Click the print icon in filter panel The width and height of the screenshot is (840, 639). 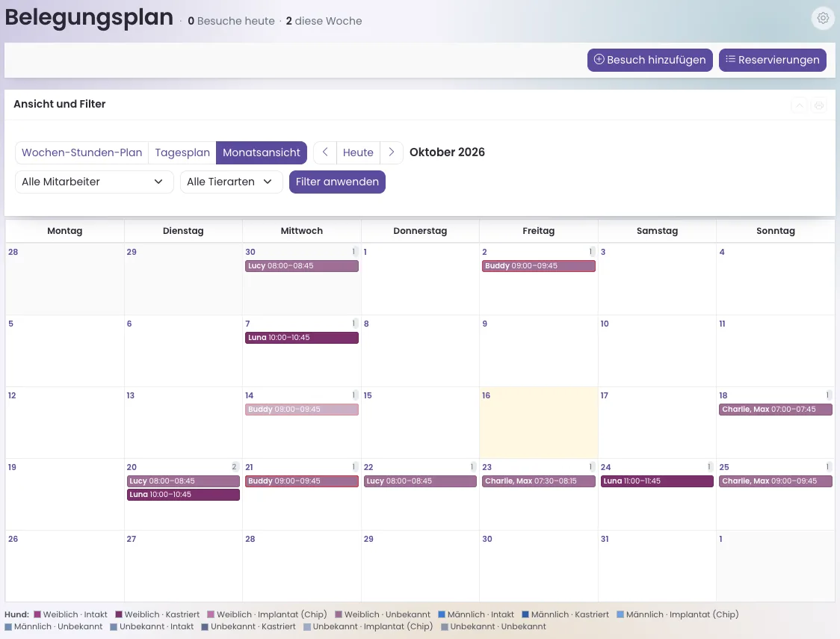[x=819, y=105]
